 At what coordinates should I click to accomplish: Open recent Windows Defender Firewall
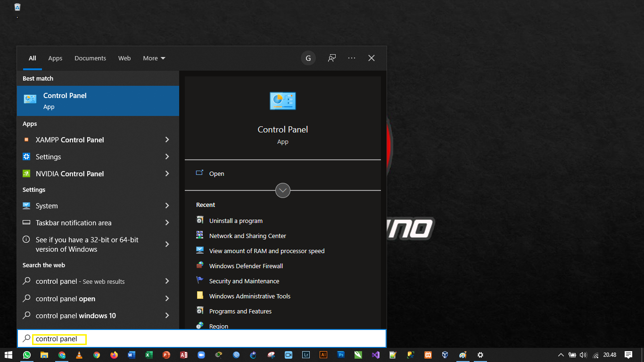(x=246, y=266)
